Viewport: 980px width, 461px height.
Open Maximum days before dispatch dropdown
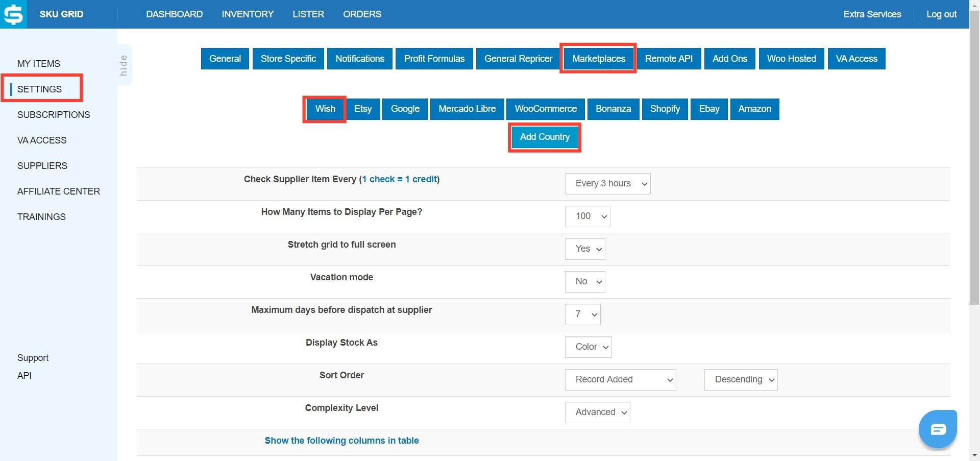click(582, 314)
